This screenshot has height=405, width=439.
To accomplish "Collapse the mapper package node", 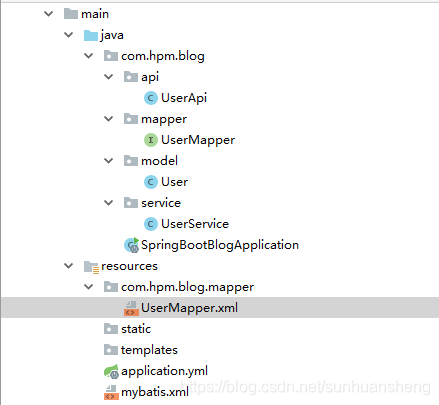I will pyautogui.click(x=109, y=119).
